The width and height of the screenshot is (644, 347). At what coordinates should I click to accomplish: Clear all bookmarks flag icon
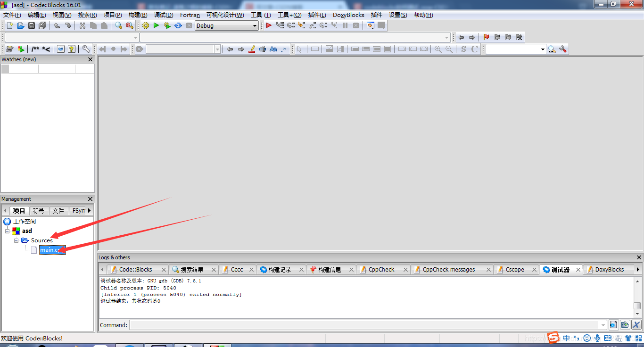coord(519,37)
